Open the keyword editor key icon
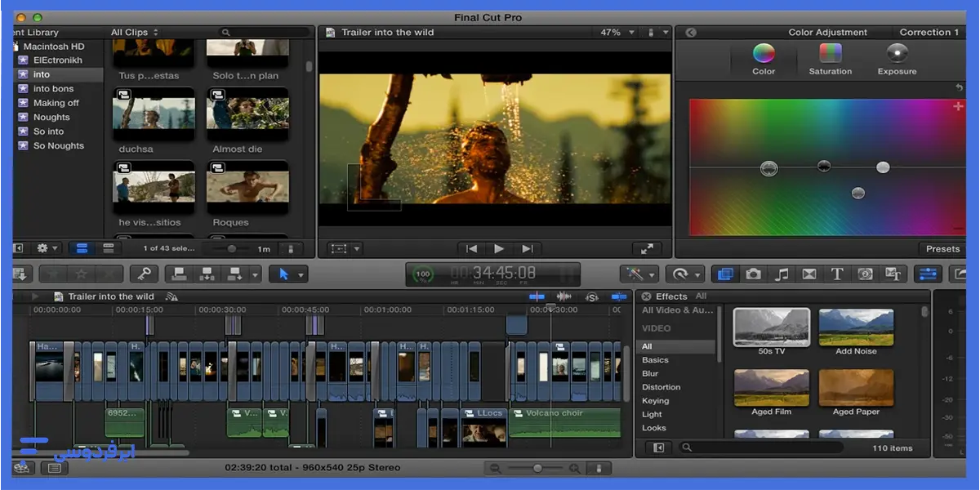Viewport: 980px width, 490px height. tap(144, 274)
